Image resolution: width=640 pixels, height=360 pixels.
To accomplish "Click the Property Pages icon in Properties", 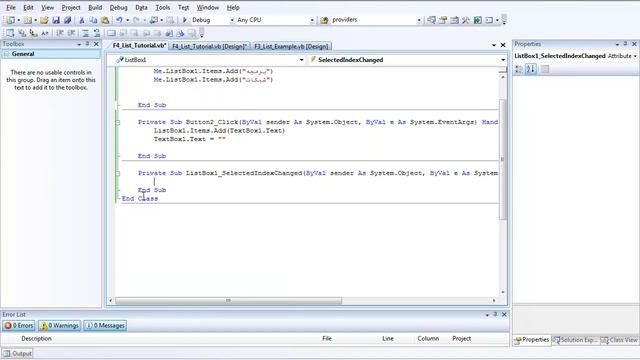I will 544,69.
